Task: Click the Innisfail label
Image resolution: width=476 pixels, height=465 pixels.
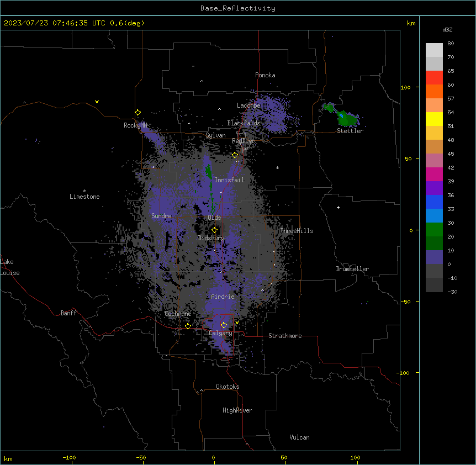Action: point(229,180)
